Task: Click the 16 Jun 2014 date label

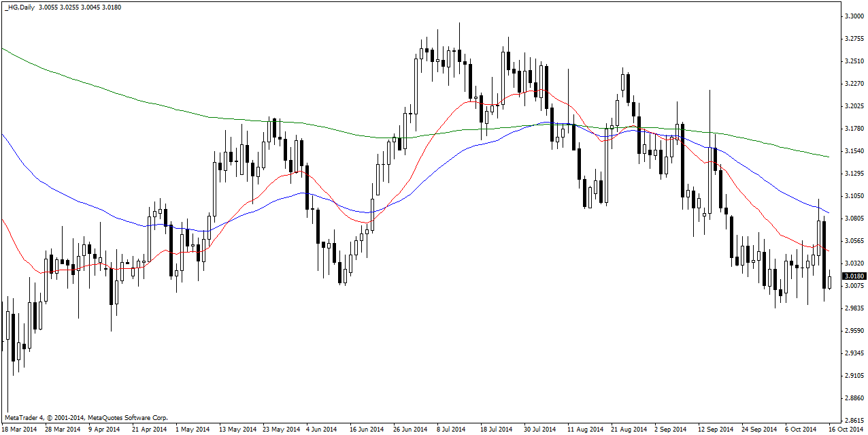Action: pyautogui.click(x=367, y=430)
